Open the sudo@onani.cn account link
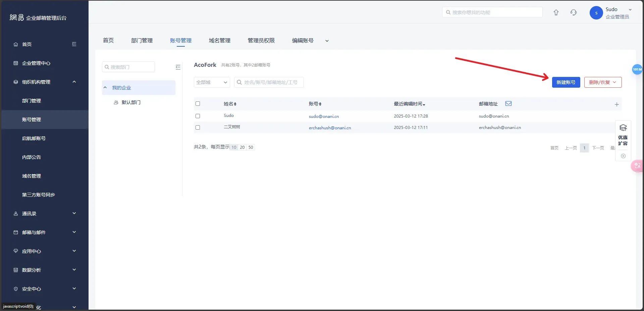 324,117
